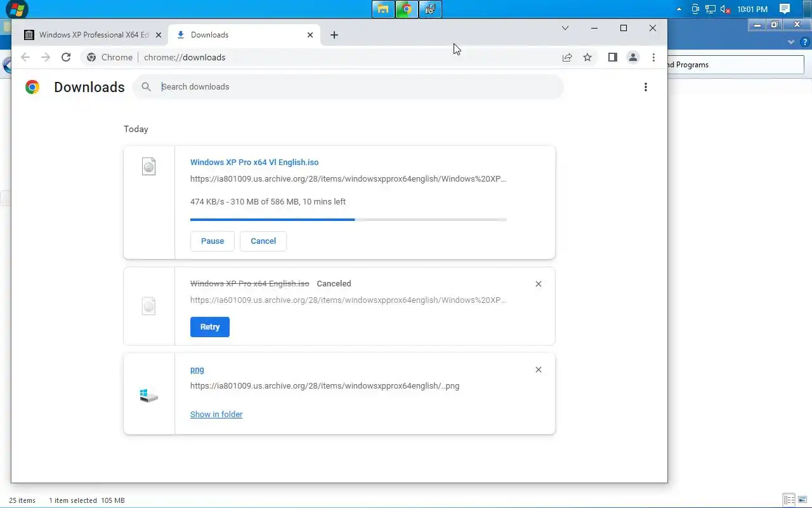Open the png file link

[197, 370]
